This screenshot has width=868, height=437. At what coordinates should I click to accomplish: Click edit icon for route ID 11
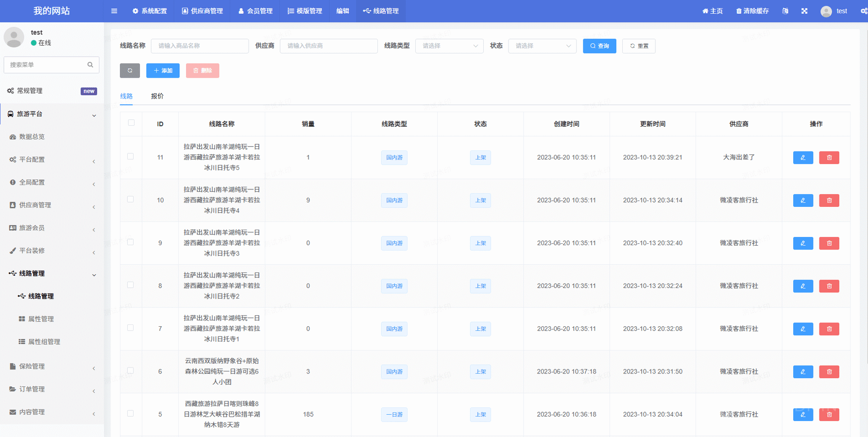tap(802, 158)
